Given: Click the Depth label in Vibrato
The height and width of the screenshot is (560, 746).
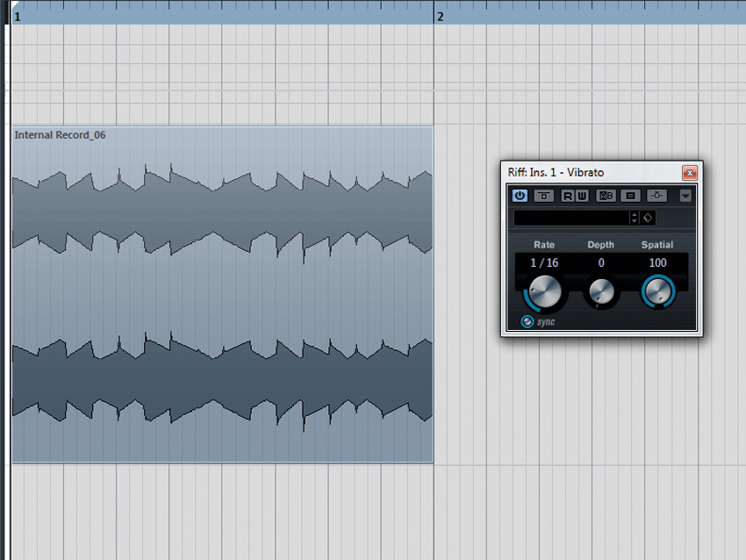Looking at the screenshot, I should pyautogui.click(x=601, y=245).
